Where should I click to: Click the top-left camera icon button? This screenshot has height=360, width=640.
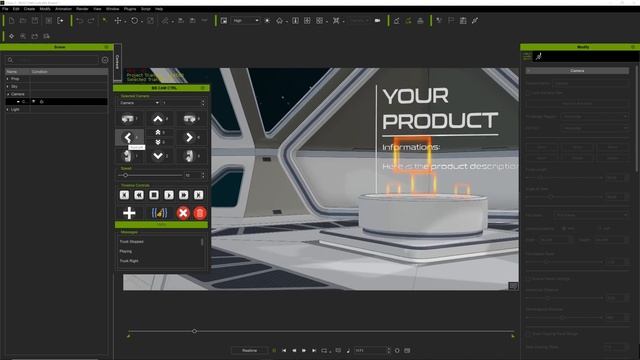tap(128, 119)
